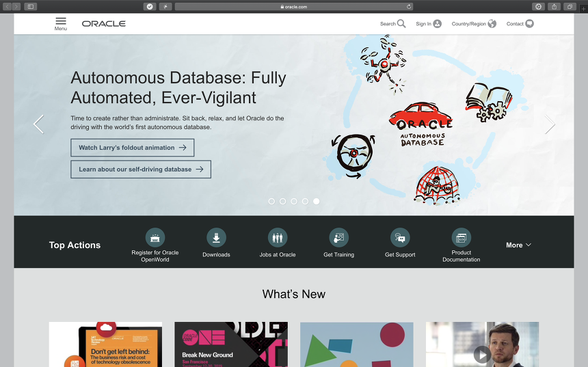Click the Search magnifier icon
This screenshot has height=367, width=588.
tap(401, 24)
